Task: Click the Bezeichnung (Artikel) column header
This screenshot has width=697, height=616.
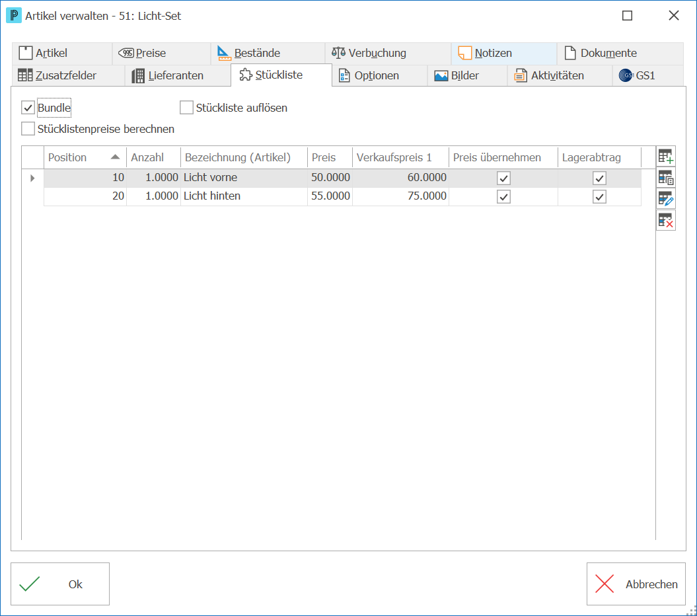Action: tap(244, 157)
